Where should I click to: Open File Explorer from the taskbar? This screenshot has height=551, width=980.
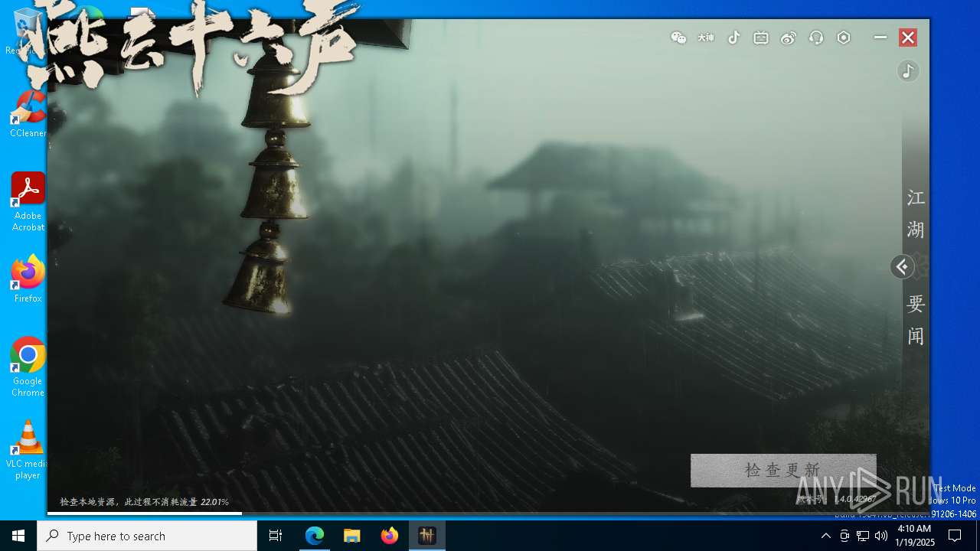click(352, 536)
